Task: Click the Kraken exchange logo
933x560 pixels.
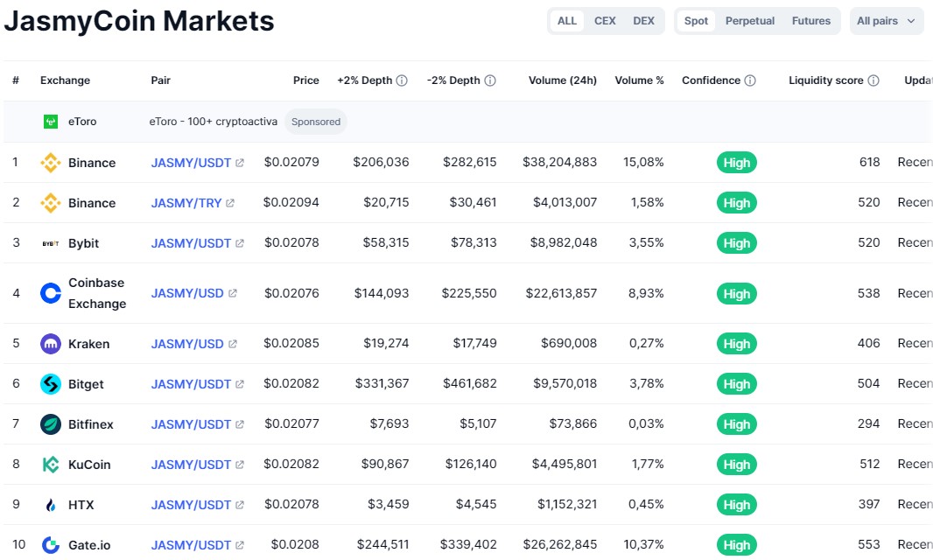Action: click(x=52, y=344)
